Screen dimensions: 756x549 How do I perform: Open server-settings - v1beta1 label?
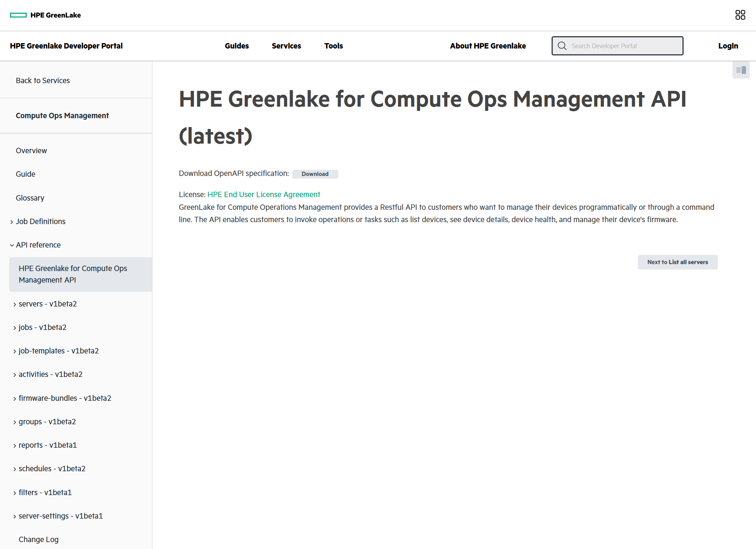tap(61, 516)
